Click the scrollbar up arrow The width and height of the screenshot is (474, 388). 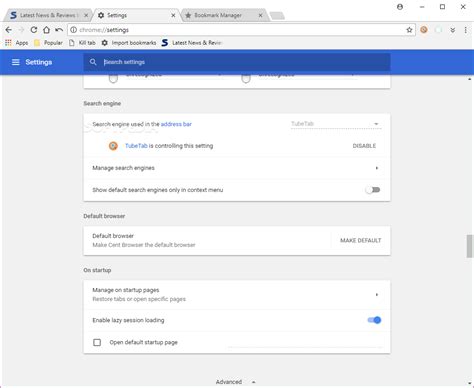(x=470, y=79)
